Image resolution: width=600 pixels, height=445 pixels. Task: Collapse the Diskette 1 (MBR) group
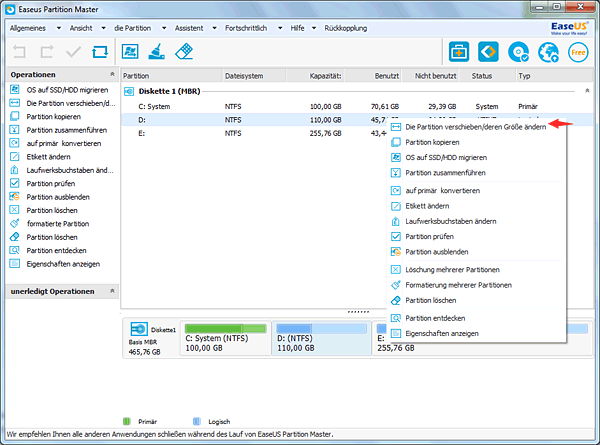587,91
